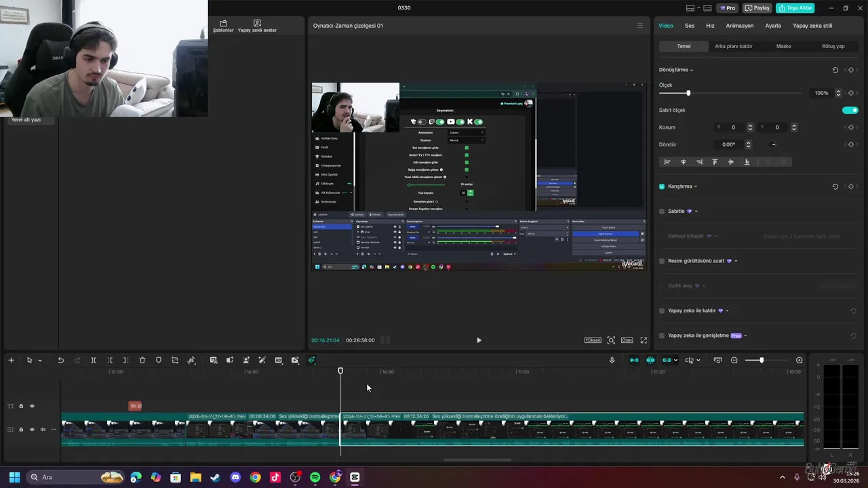Viewport: 868px width, 488px height.
Task: Open the preview cut mode dropdown
Action: click(x=699, y=361)
